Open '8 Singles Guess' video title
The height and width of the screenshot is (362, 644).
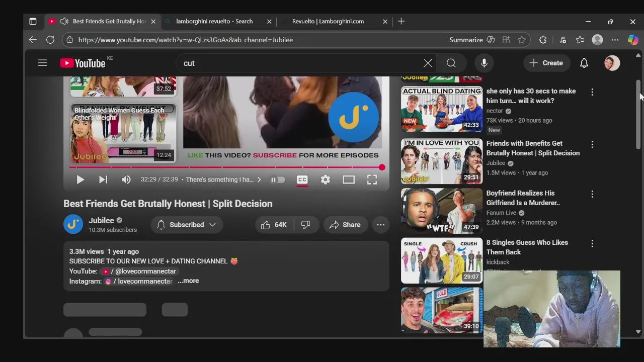(x=527, y=247)
